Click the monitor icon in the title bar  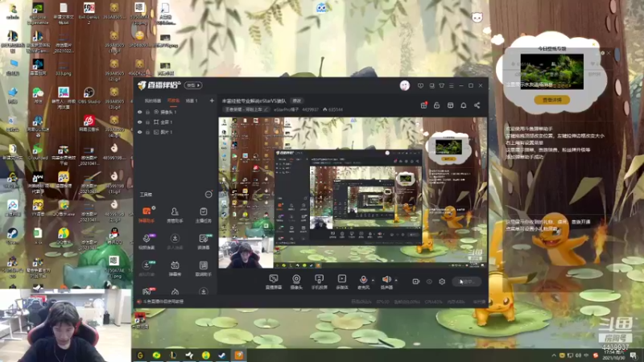tap(431, 86)
